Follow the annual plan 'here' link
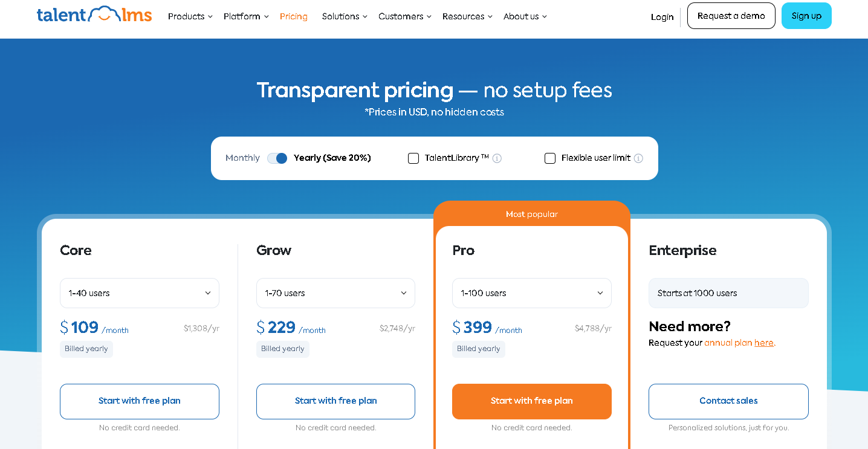Viewport: 868px width, 449px height. point(764,343)
